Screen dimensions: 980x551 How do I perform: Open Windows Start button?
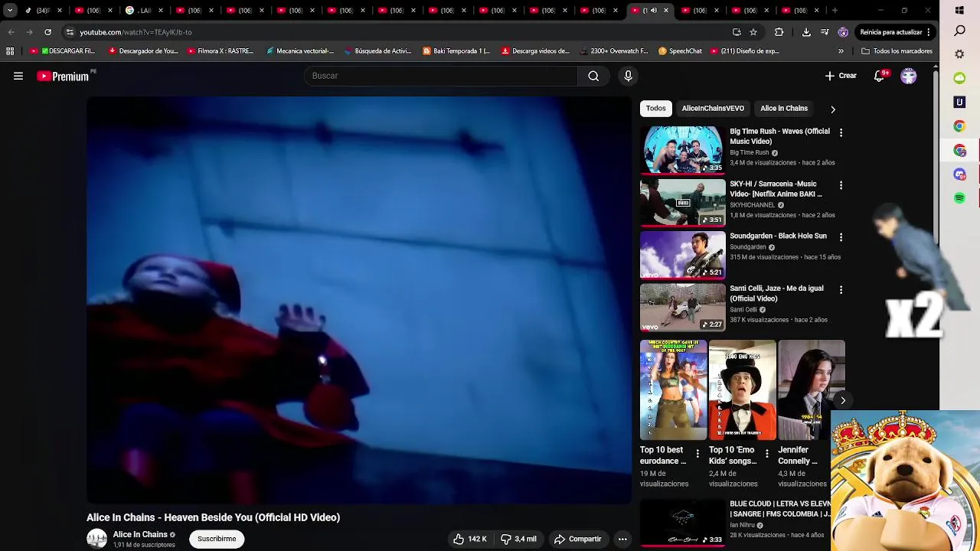[959, 11]
